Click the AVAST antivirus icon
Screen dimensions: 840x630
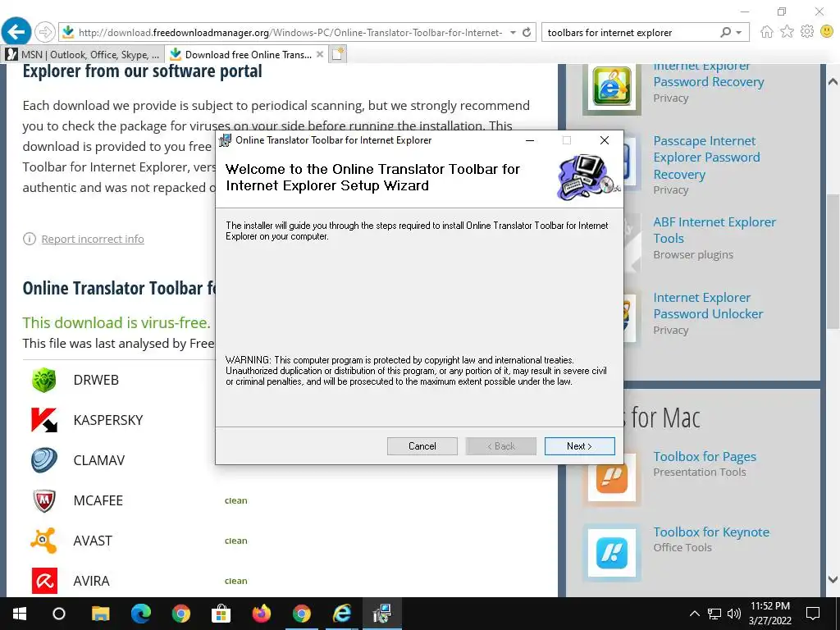pyautogui.click(x=44, y=541)
